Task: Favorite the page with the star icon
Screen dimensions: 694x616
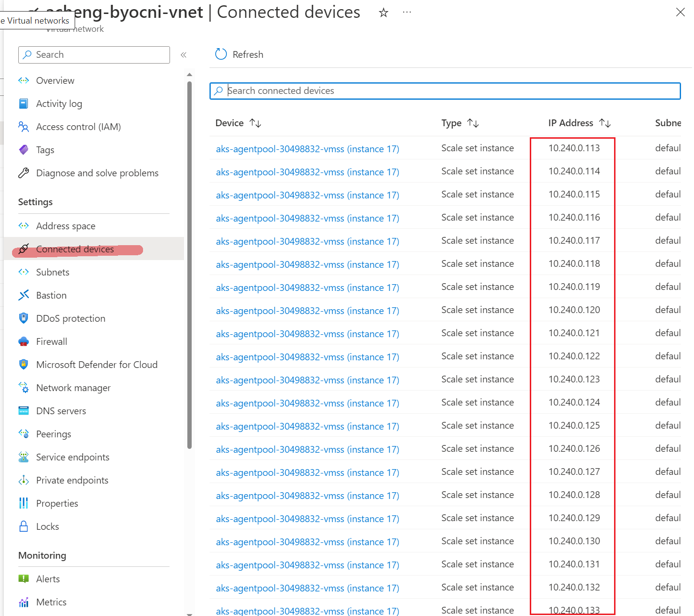Action: [x=383, y=13]
